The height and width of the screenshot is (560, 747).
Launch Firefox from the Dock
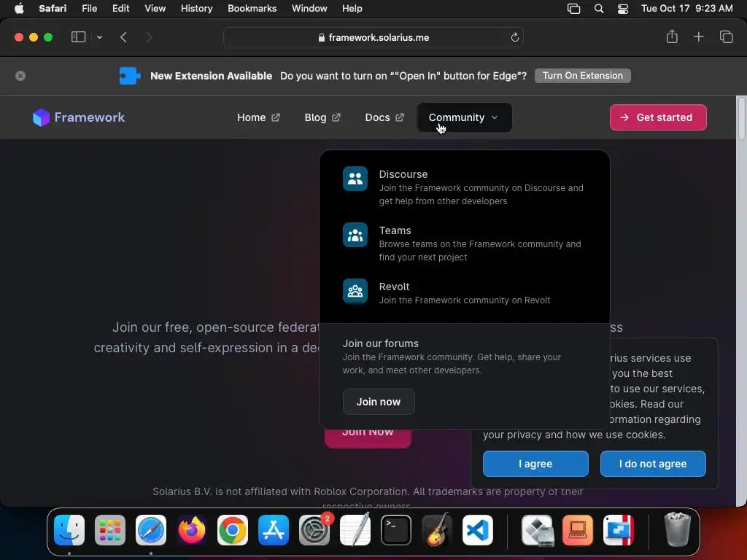pos(192,530)
